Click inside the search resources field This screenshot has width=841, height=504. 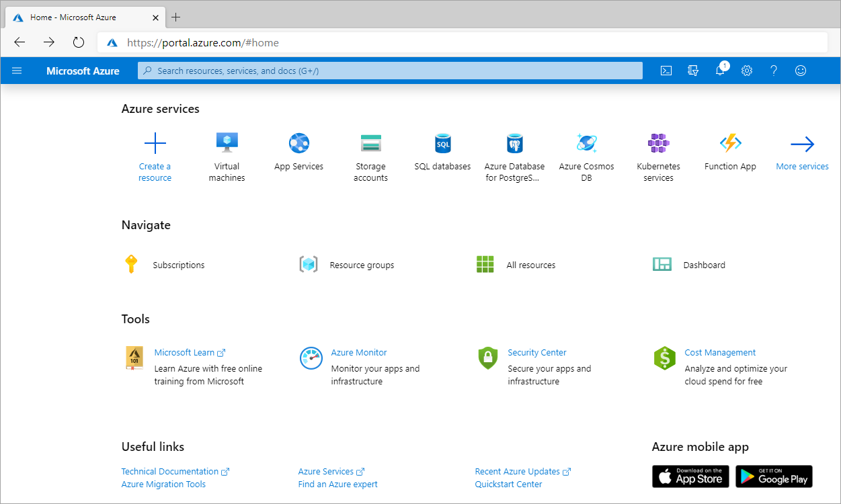coord(390,70)
